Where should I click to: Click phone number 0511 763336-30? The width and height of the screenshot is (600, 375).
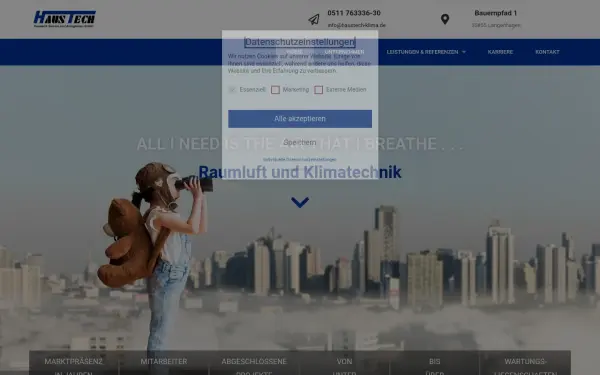[354, 13]
